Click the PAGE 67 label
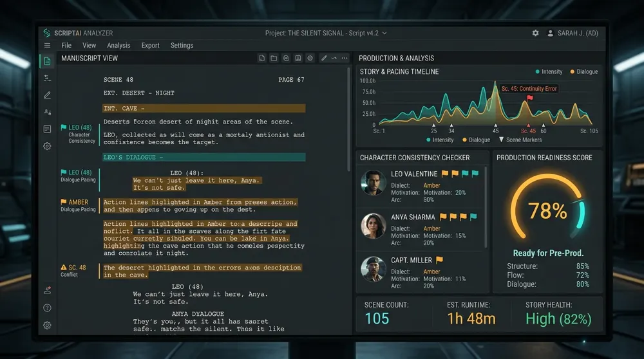The image size is (644, 359). [291, 80]
